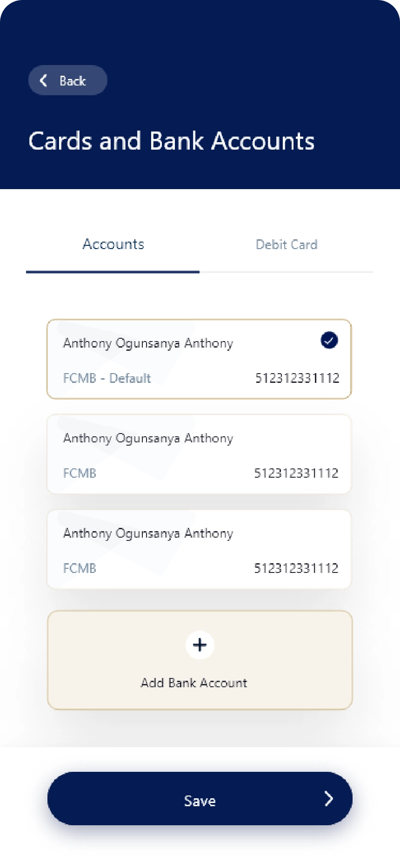The width and height of the screenshot is (400, 868).
Task: Click the name on the default account card
Action: 148,343
